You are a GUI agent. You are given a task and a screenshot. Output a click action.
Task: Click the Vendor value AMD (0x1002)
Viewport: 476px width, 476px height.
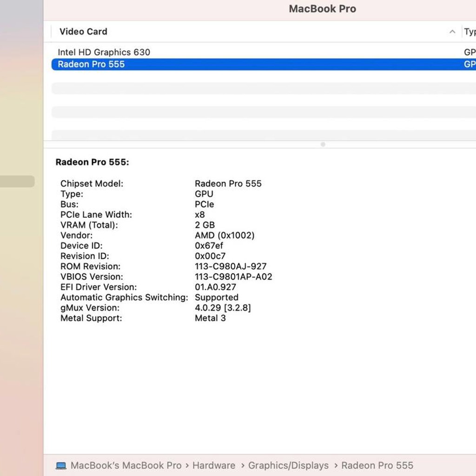(225, 235)
